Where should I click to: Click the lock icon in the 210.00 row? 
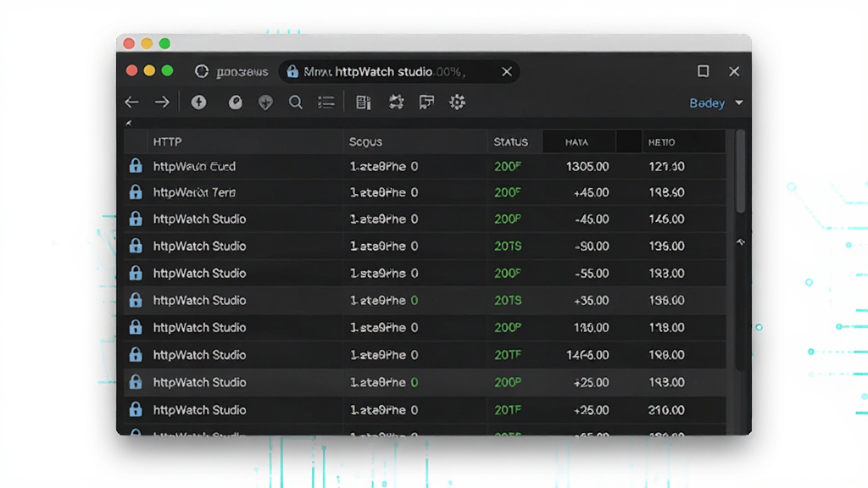pos(136,409)
